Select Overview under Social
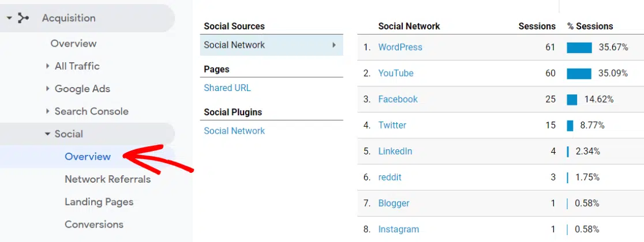Image resolution: width=644 pixels, height=242 pixels. pyautogui.click(x=88, y=157)
